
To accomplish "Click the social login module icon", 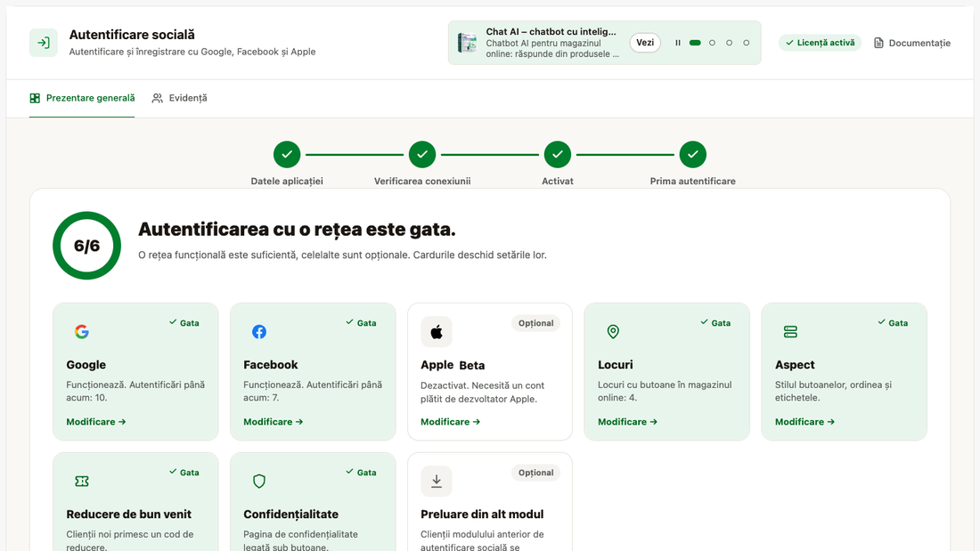I will (x=43, y=43).
